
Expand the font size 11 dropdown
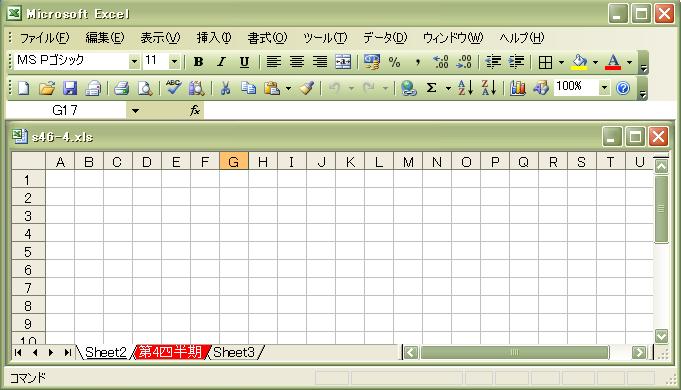point(174,62)
